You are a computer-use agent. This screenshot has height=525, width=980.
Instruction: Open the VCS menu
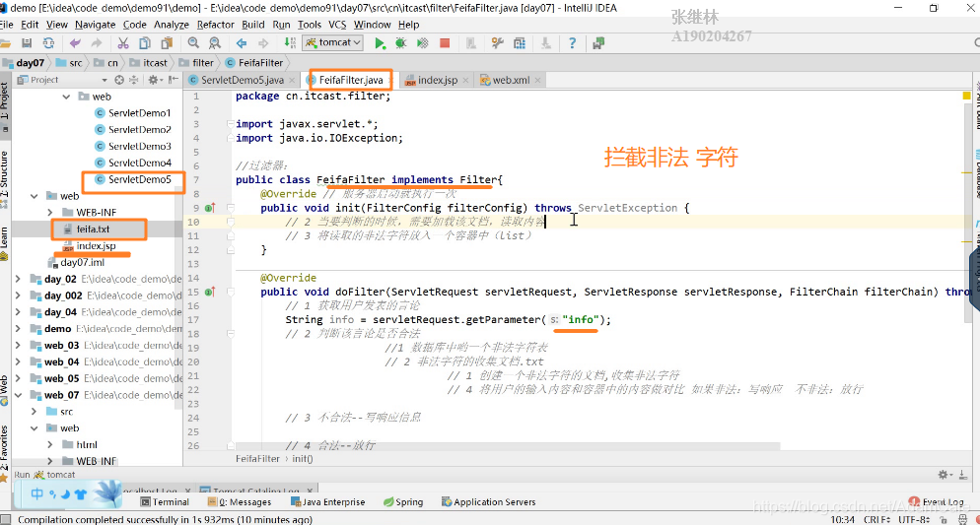click(337, 25)
